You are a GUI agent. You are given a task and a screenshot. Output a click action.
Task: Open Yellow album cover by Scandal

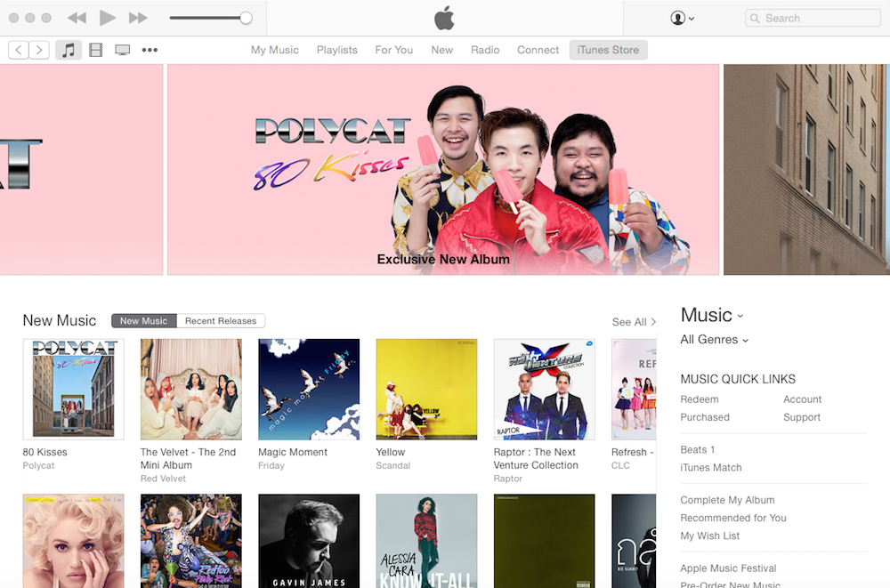click(x=426, y=390)
